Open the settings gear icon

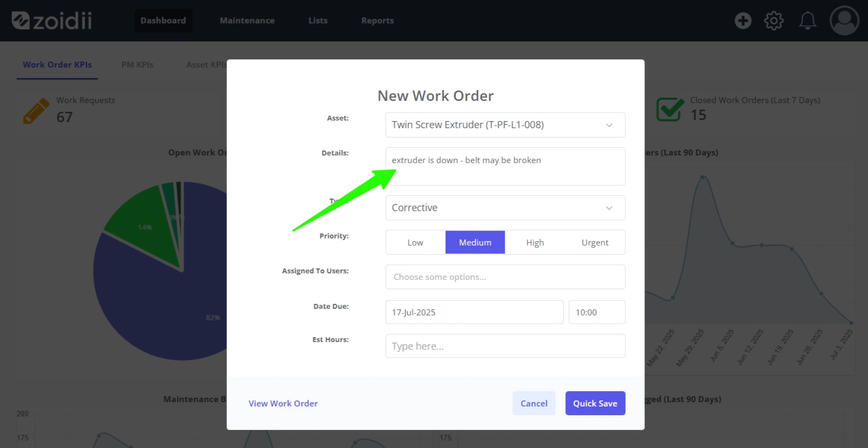tap(774, 21)
